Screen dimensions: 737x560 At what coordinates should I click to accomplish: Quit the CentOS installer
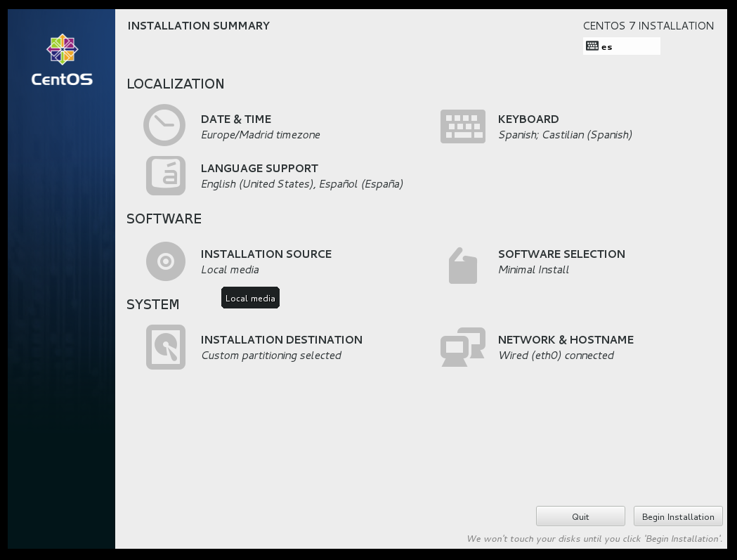[x=580, y=516]
